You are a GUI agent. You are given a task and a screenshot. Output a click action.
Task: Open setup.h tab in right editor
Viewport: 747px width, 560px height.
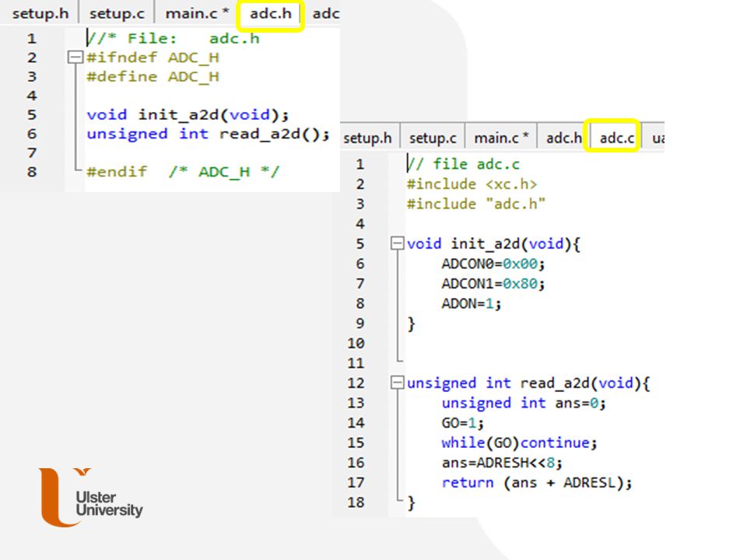tap(367, 138)
